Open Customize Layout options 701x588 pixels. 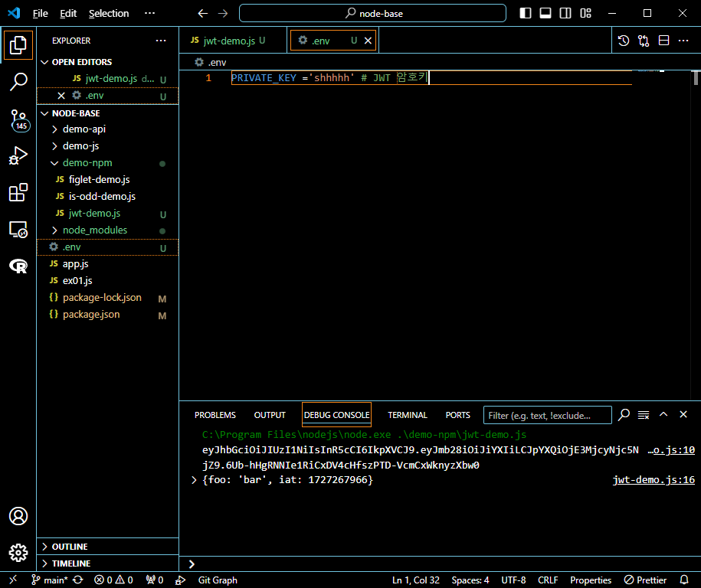coord(585,14)
